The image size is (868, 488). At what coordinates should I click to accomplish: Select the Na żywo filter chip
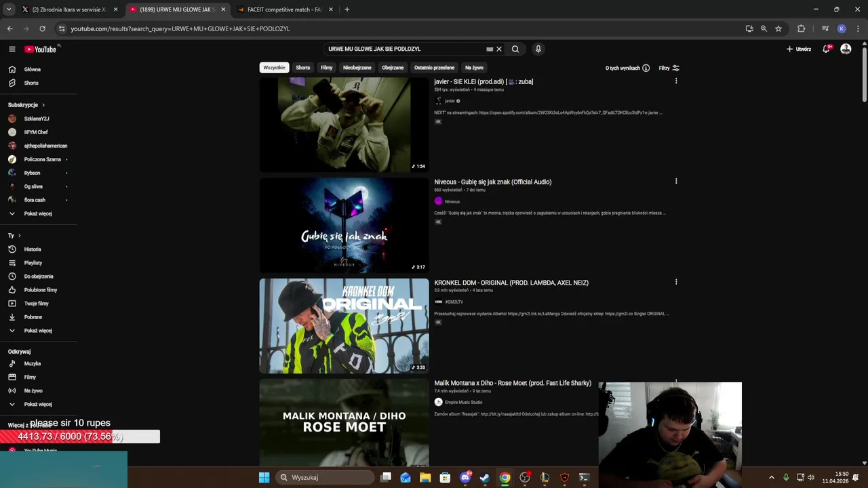click(474, 68)
